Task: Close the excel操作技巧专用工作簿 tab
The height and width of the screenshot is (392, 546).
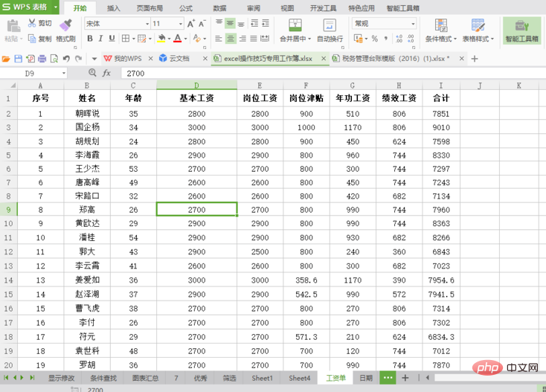Action: tap(324, 59)
